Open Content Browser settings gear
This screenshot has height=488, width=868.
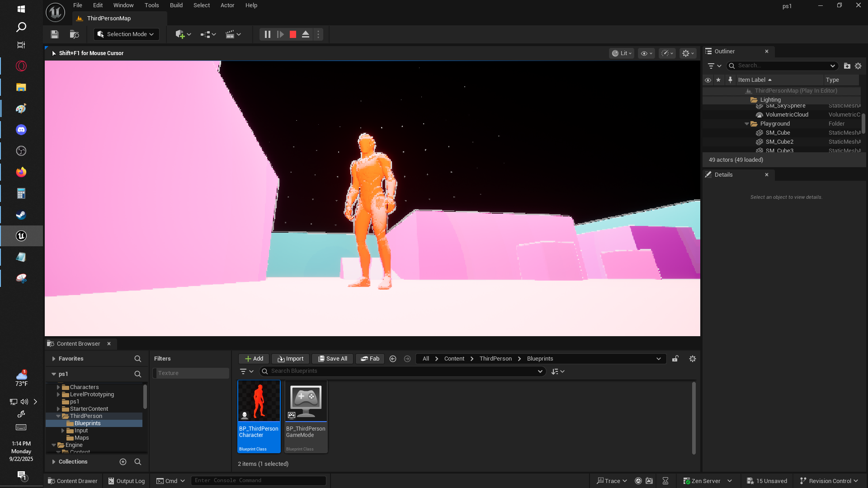tap(693, 359)
